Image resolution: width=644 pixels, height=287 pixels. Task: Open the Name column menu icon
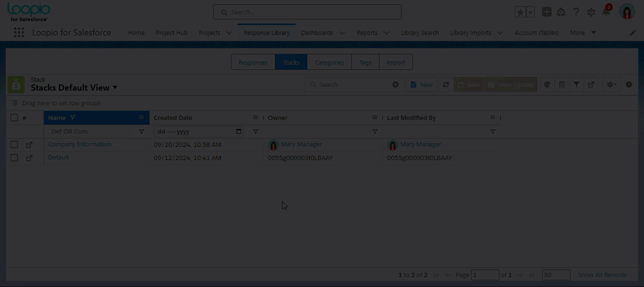click(x=141, y=118)
